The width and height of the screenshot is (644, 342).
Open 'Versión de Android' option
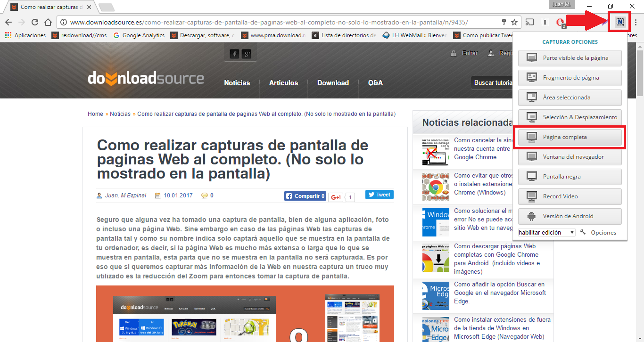coord(570,216)
